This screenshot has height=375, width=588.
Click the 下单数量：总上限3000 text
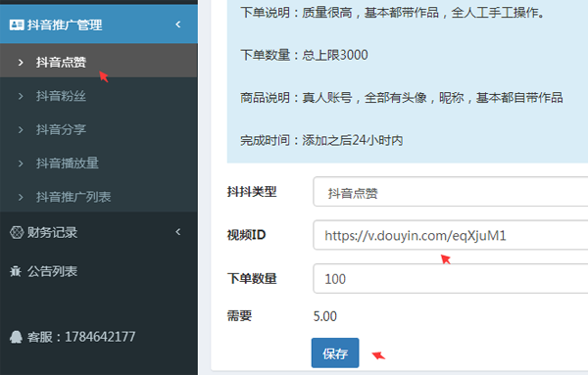(x=304, y=55)
